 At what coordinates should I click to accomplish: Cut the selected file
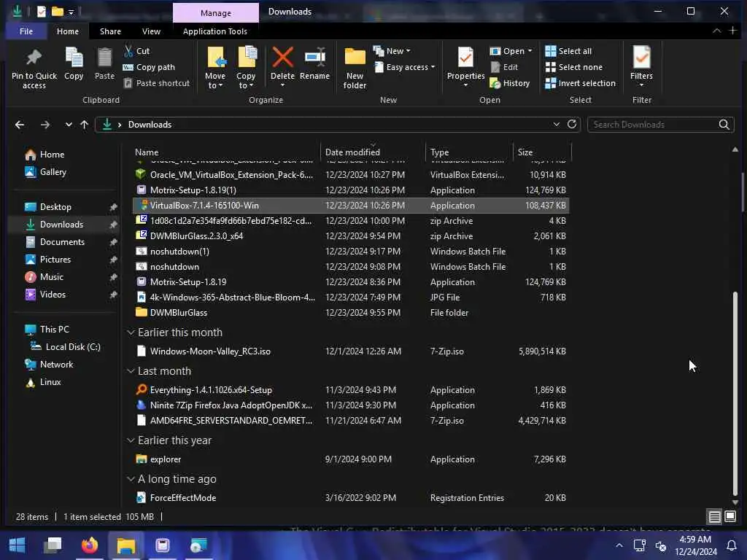pos(136,51)
